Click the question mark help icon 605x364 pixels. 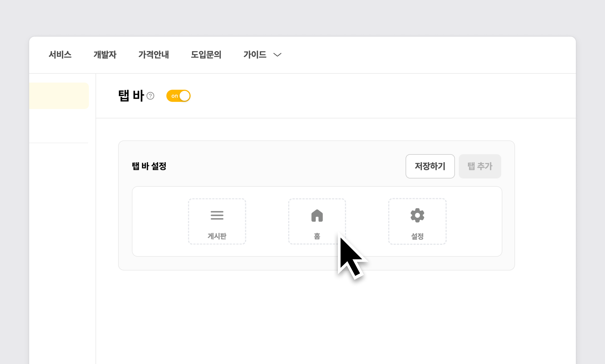150,96
